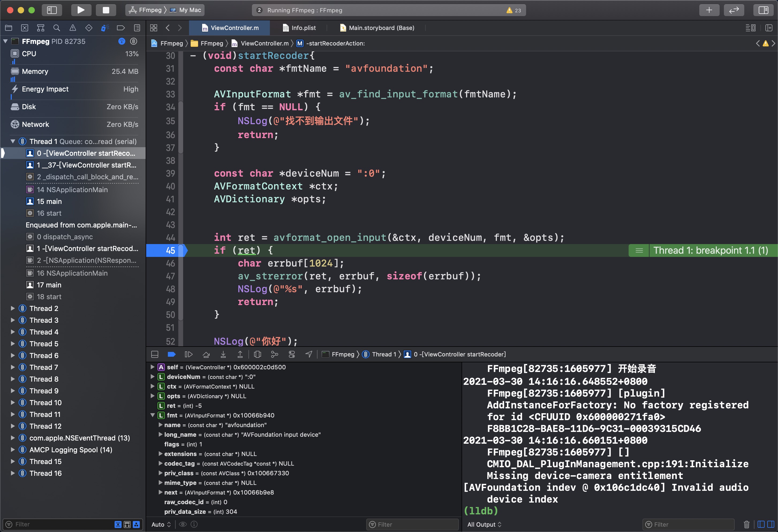Go back in editor history
The height and width of the screenshot is (532, 778).
coord(168,28)
